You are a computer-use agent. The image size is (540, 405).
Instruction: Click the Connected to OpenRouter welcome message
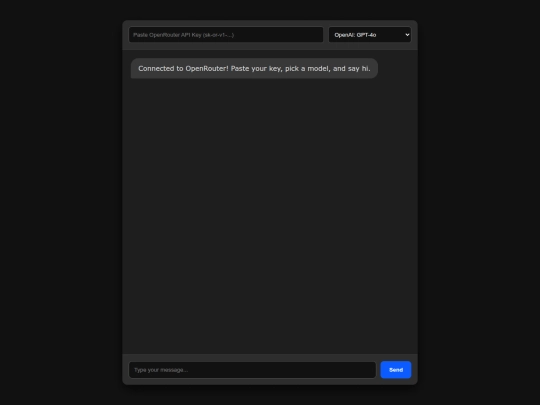coord(254,69)
